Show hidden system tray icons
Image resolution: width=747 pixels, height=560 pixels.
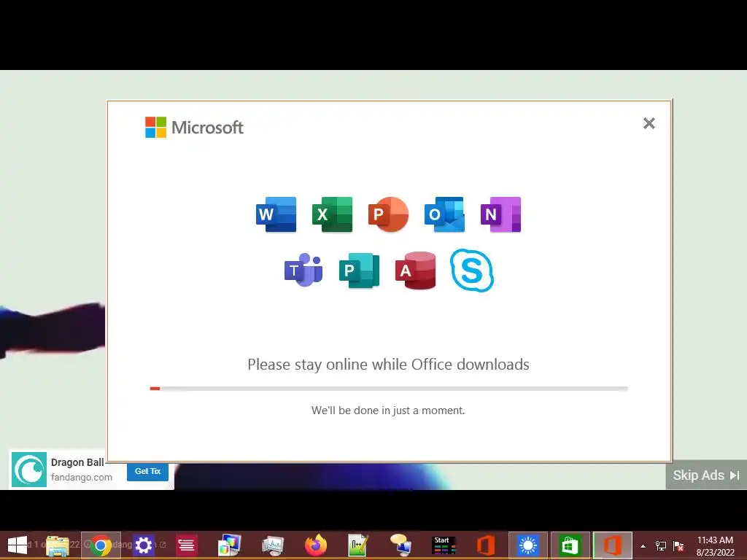tap(643, 546)
